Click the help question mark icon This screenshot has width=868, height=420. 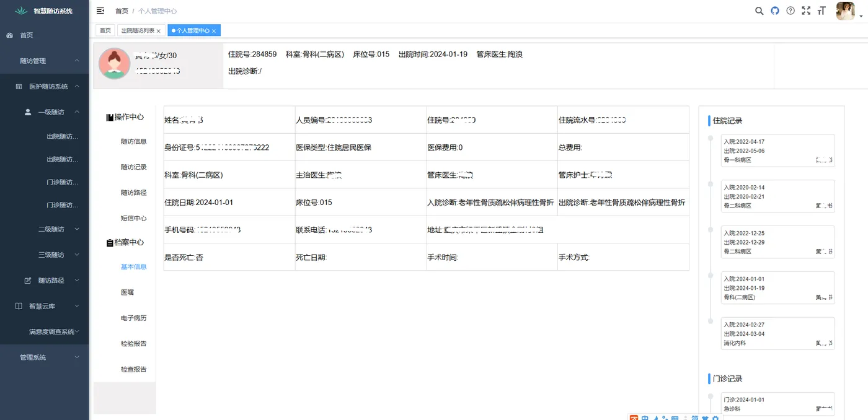pos(790,11)
